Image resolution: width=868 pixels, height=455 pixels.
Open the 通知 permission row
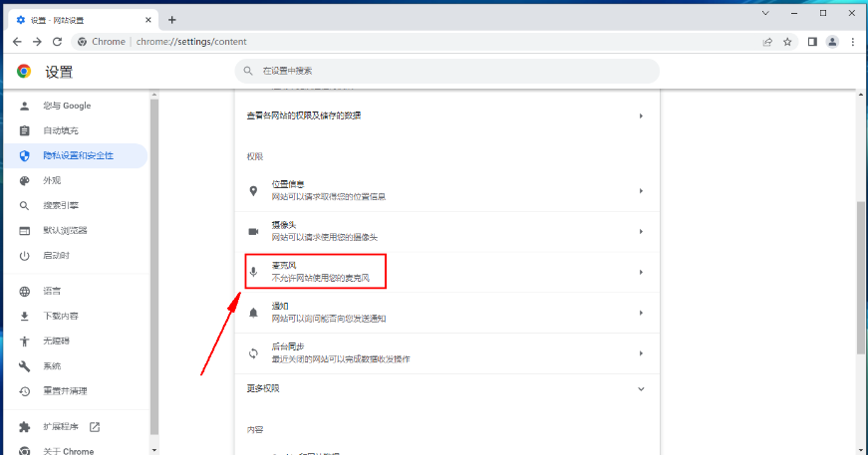click(x=447, y=313)
